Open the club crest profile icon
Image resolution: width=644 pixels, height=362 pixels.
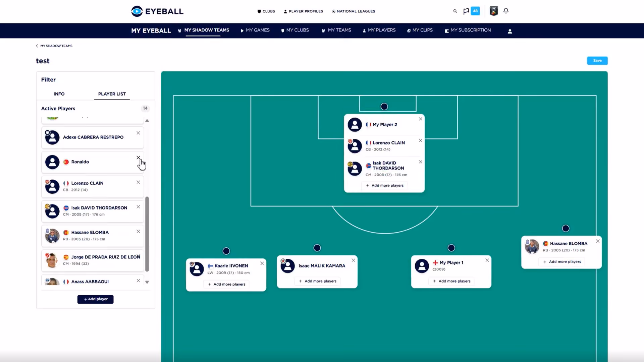coord(493,11)
